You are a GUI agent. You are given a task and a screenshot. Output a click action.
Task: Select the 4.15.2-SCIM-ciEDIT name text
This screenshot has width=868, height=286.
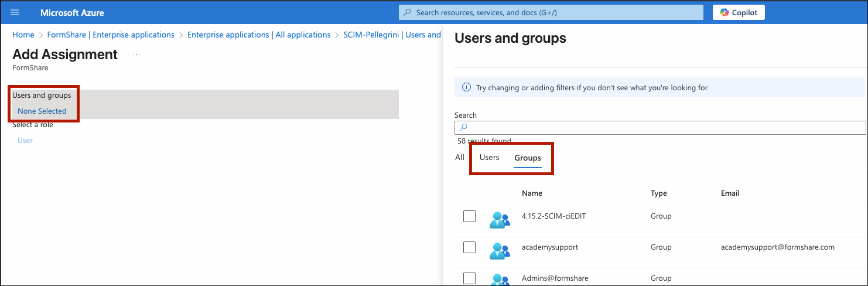[x=553, y=216]
